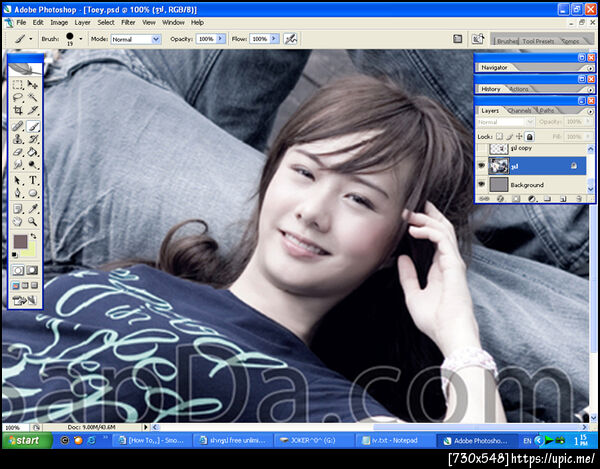The image size is (600, 469).
Task: Open lv.txt - Notepad from taskbar
Action: pyautogui.click(x=395, y=440)
